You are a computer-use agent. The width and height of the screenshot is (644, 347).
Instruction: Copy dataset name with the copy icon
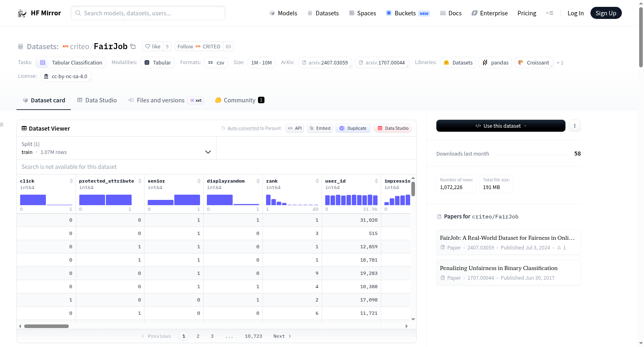[x=133, y=46]
